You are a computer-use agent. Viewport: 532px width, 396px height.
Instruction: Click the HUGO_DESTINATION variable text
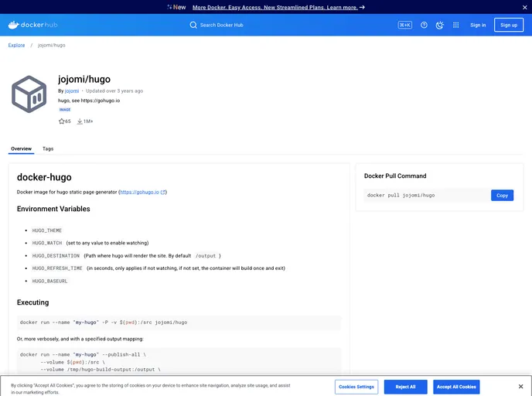click(56, 256)
